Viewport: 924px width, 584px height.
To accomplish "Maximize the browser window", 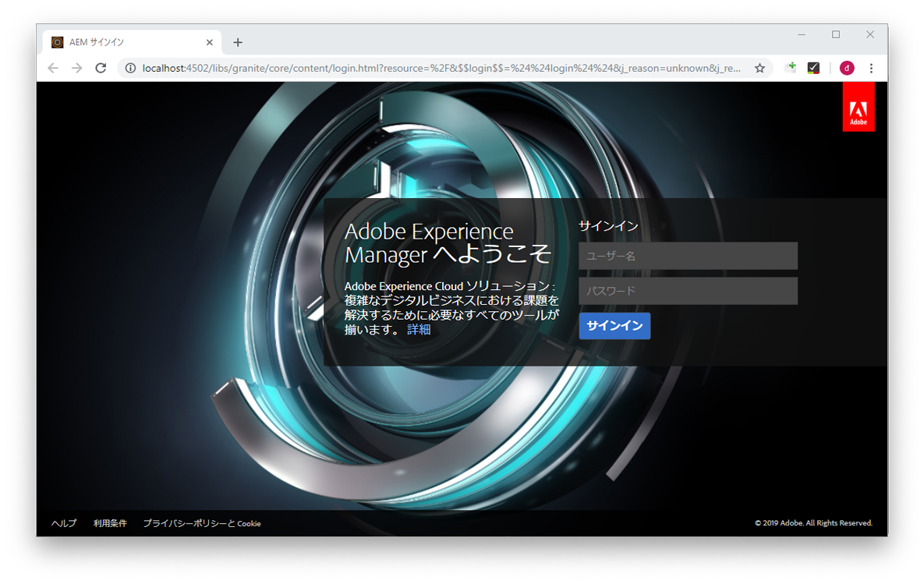I will (836, 35).
